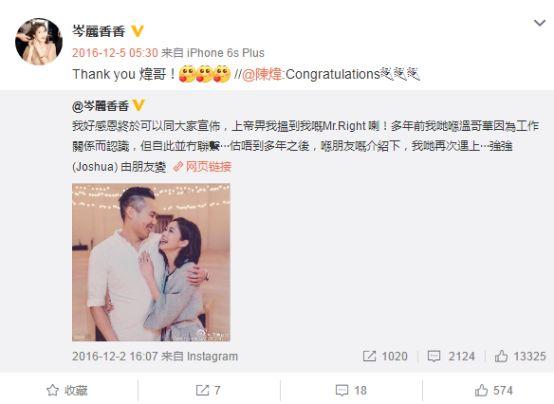Like this post showing 574 likes
Screen dimensions: 554x404
click(494, 391)
